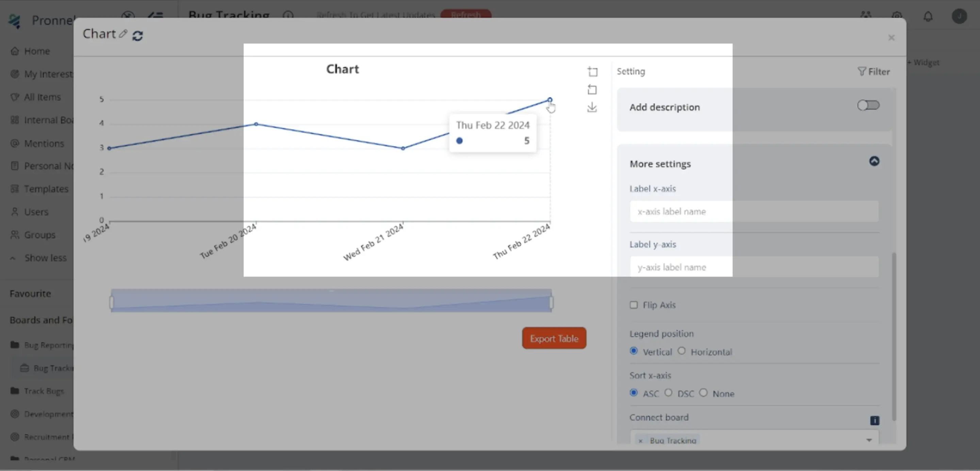Click the All Items sidebar icon
The width and height of the screenshot is (980, 471).
coord(15,97)
